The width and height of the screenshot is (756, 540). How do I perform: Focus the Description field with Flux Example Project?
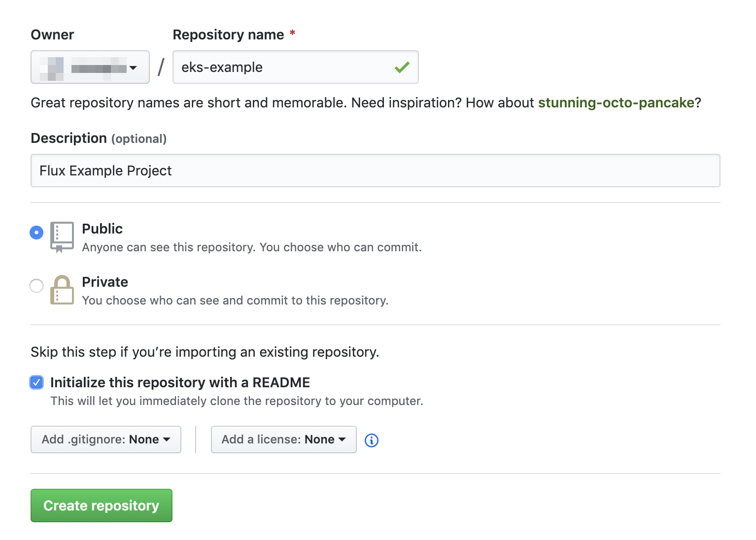(x=375, y=170)
